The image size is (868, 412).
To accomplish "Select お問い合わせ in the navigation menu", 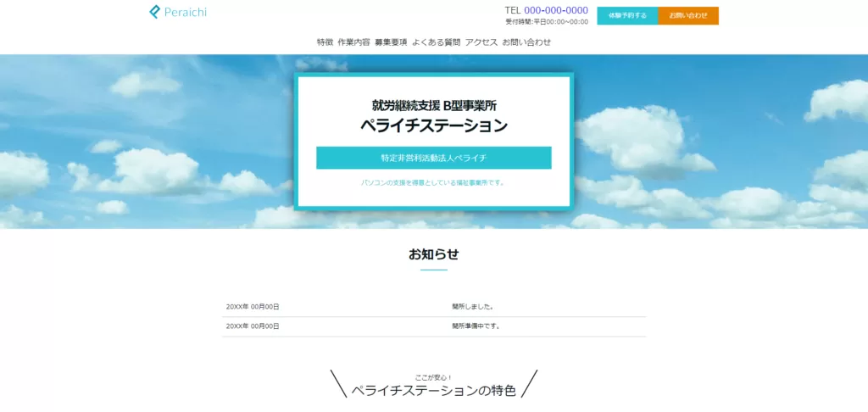I will (x=526, y=42).
